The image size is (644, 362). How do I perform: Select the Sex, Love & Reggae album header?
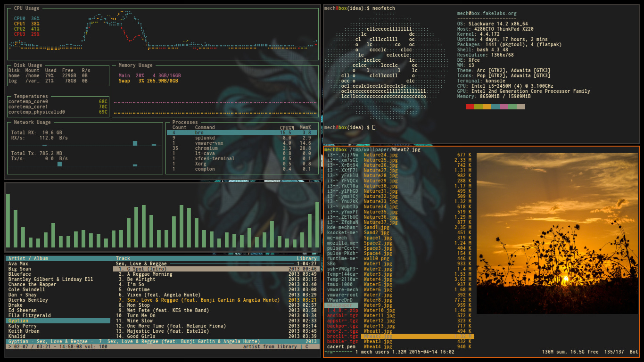[141, 264]
